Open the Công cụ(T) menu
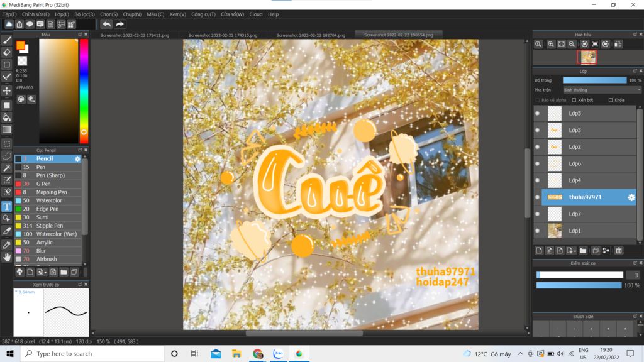The image size is (644, 362). coord(203,14)
